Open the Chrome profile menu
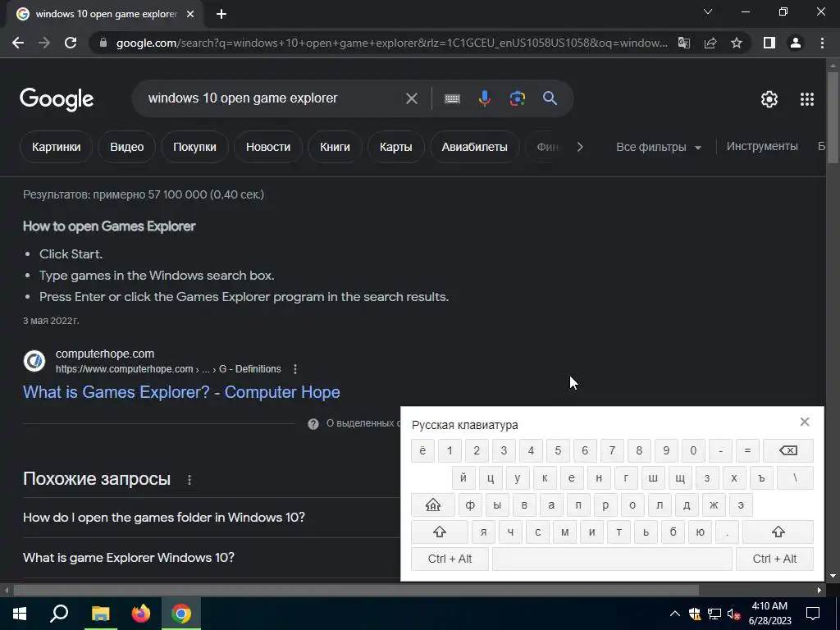The height and width of the screenshot is (630, 840). pos(796,43)
